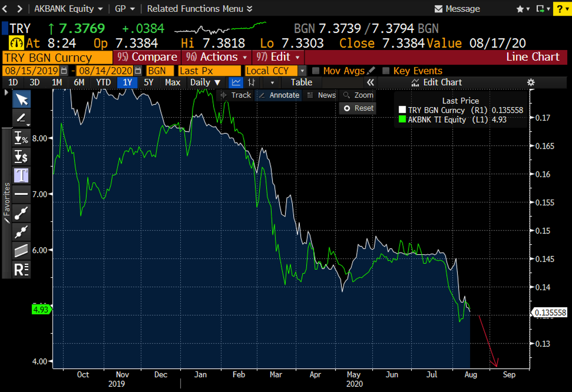Enable the Mov Avgs checkbox
The image size is (572, 392).
(x=316, y=70)
